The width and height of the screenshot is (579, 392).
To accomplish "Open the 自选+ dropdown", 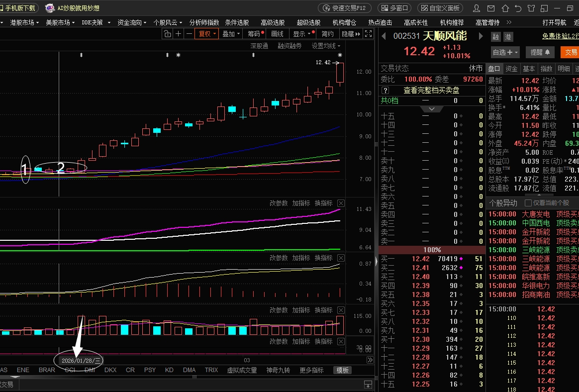I will coord(505,52).
